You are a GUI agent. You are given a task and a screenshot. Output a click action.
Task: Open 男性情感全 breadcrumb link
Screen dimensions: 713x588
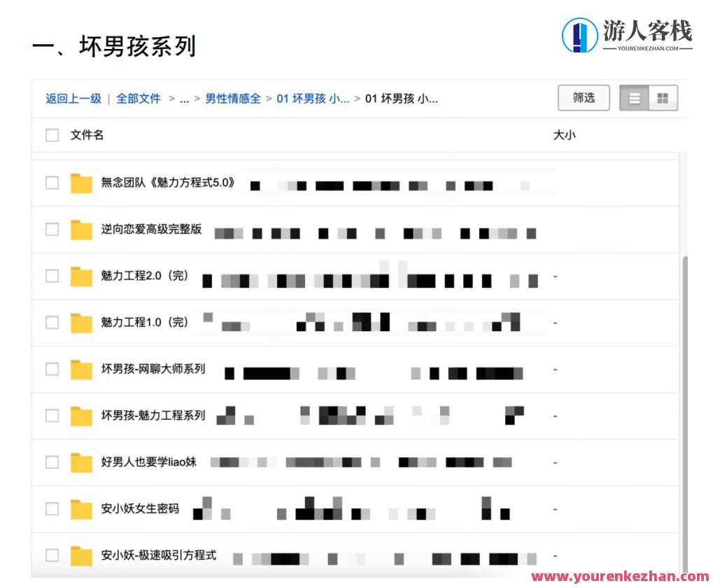coord(233,99)
